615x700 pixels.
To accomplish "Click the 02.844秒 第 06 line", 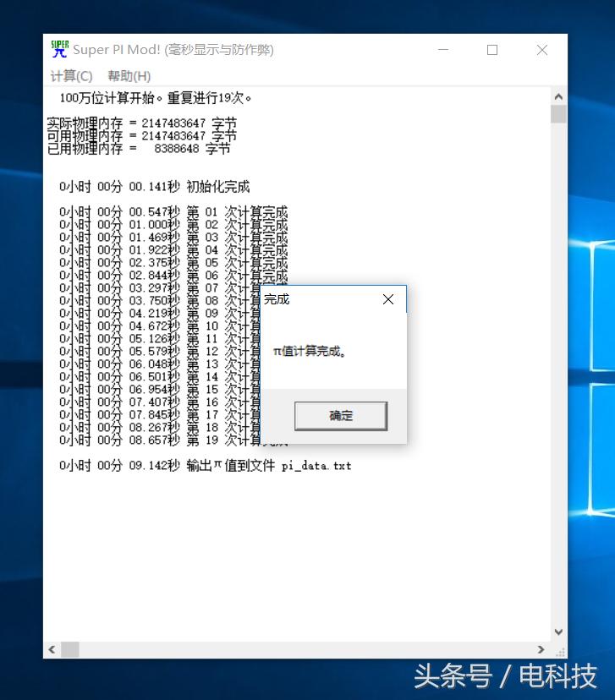I will [173, 276].
